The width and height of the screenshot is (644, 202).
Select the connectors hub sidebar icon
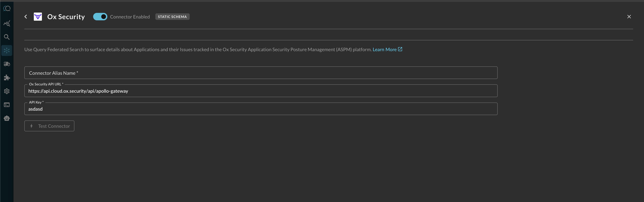[7, 51]
